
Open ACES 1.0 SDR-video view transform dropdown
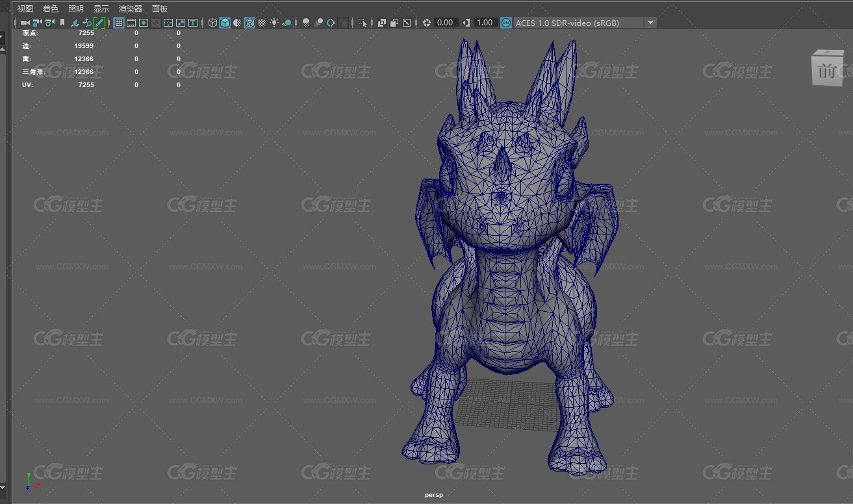(x=585, y=23)
